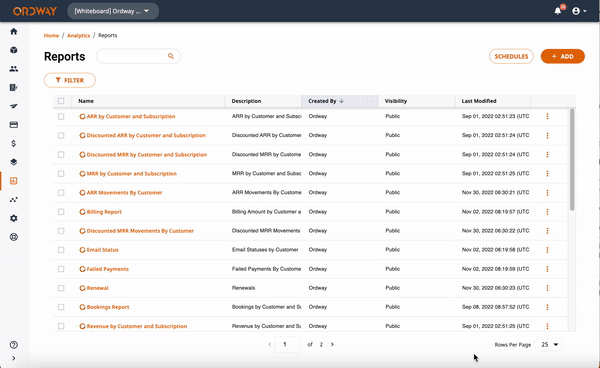Open the credit card Payments icon in sidebar
This screenshot has height=368, width=600.
point(14,125)
